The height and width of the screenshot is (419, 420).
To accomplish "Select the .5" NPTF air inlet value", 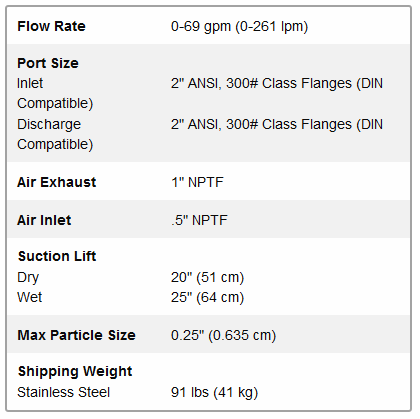I will click(x=199, y=220).
